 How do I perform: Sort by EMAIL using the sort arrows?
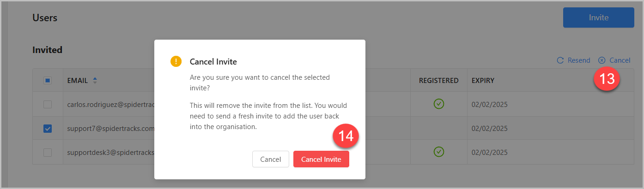coord(95,81)
